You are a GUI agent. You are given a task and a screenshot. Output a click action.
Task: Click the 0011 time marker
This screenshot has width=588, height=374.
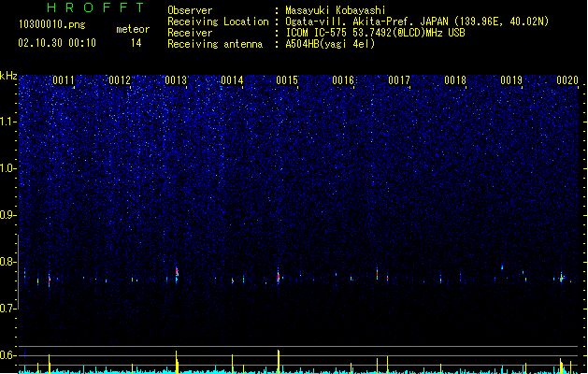[64, 80]
